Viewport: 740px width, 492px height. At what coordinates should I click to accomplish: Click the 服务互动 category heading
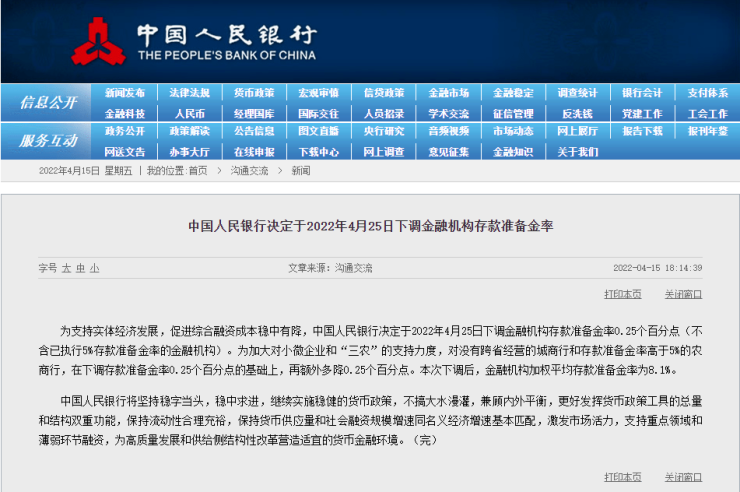click(48, 141)
